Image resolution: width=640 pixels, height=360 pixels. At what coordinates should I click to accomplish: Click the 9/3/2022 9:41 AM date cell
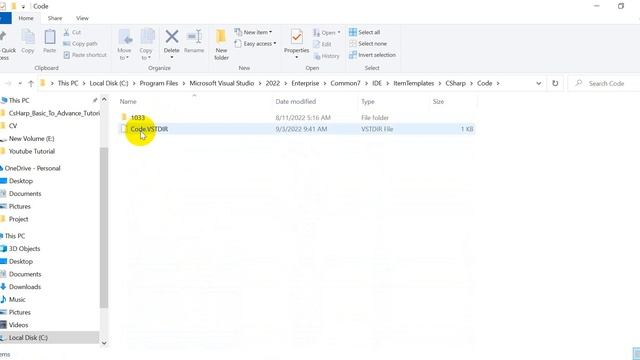coord(301,129)
